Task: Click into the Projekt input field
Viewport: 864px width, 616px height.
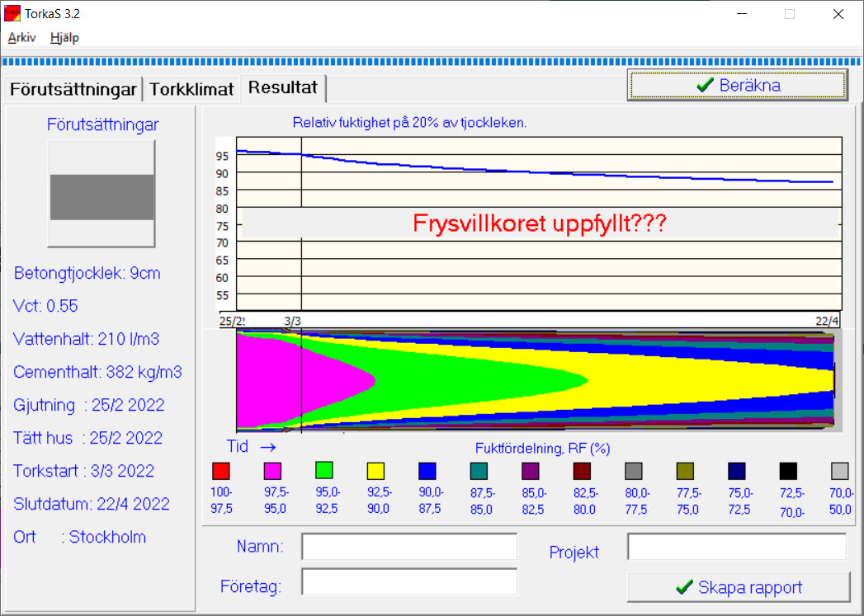Action: pyautogui.click(x=737, y=547)
